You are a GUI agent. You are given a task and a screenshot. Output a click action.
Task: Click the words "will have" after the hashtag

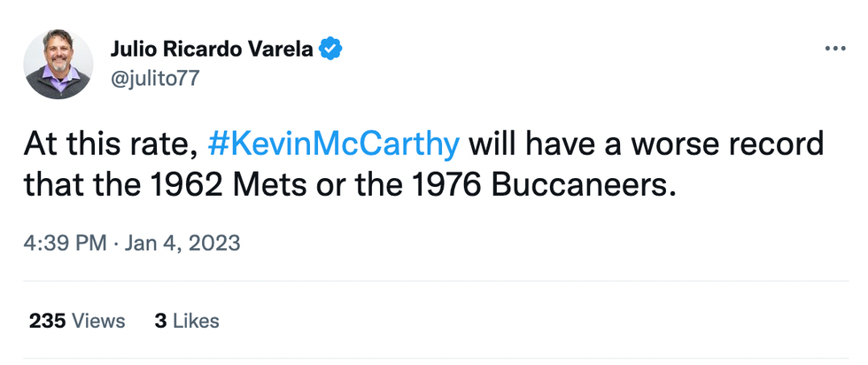524,144
